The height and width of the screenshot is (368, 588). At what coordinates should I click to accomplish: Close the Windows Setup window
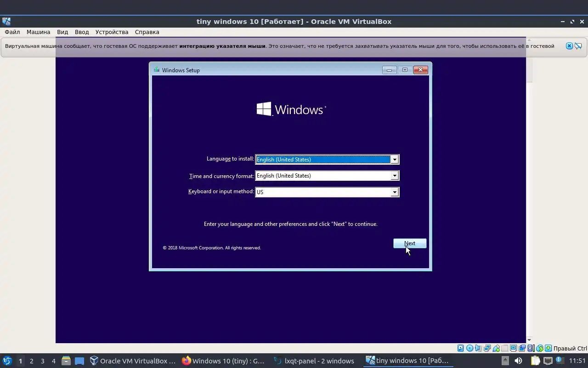point(420,70)
